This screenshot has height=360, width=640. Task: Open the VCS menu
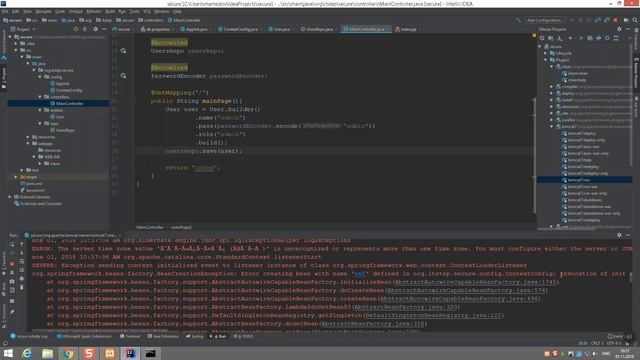tap(147, 11)
